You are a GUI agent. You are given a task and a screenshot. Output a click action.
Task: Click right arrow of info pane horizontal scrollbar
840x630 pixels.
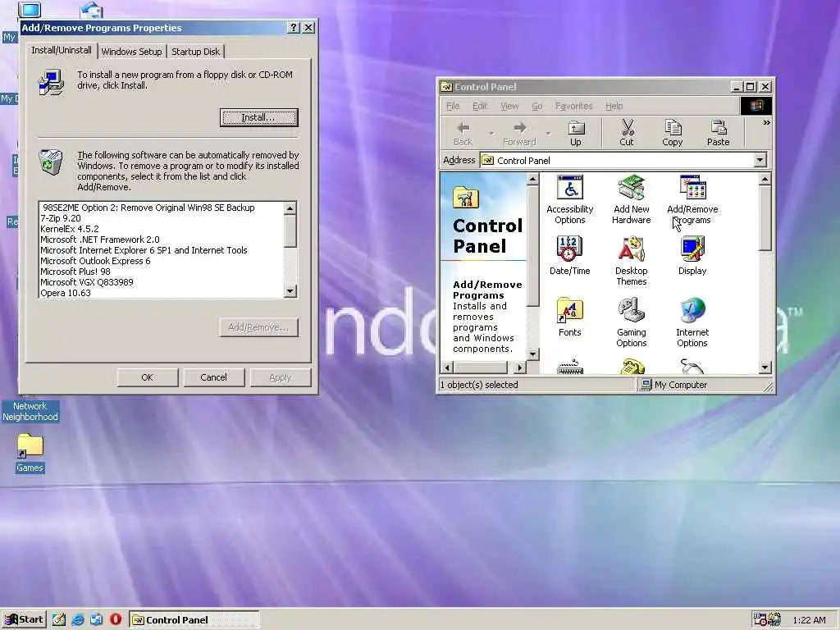coord(519,367)
